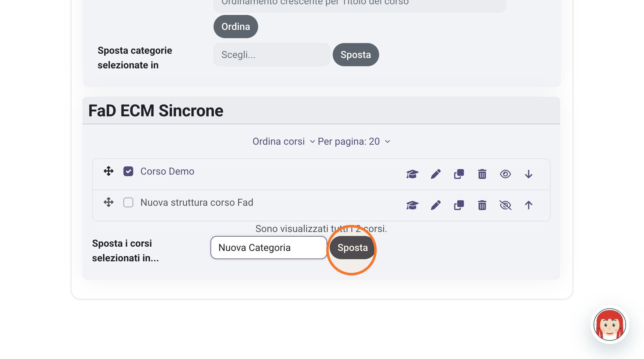This screenshot has width=644, height=359.
Task: Click the move handle for Corso Demo
Action: pos(108,171)
